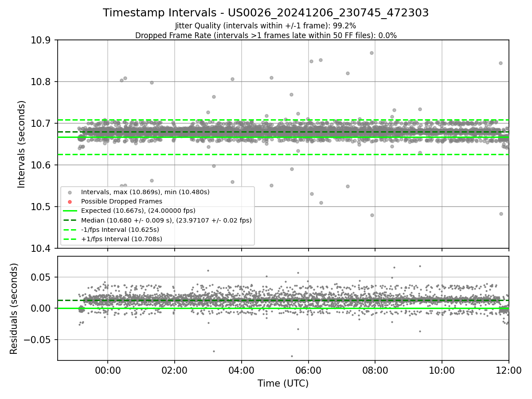Click the gray marker icon for 'Intervals' in the legend
This screenshot has height=399, width=532.
click(x=70, y=192)
